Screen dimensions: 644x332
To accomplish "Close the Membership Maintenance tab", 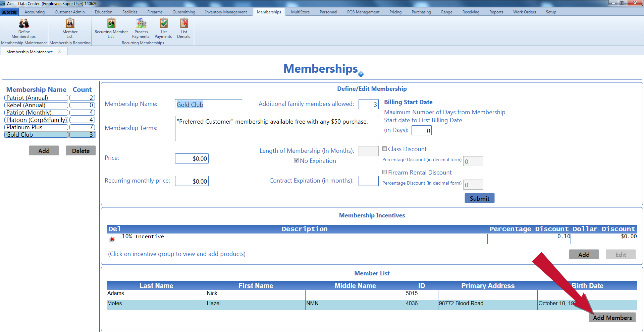I will (x=59, y=51).
